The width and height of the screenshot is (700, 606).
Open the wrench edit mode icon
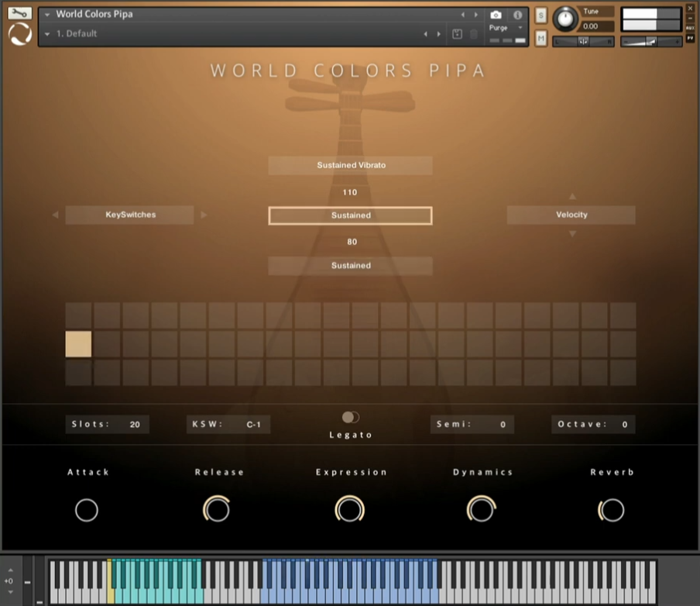click(x=20, y=13)
